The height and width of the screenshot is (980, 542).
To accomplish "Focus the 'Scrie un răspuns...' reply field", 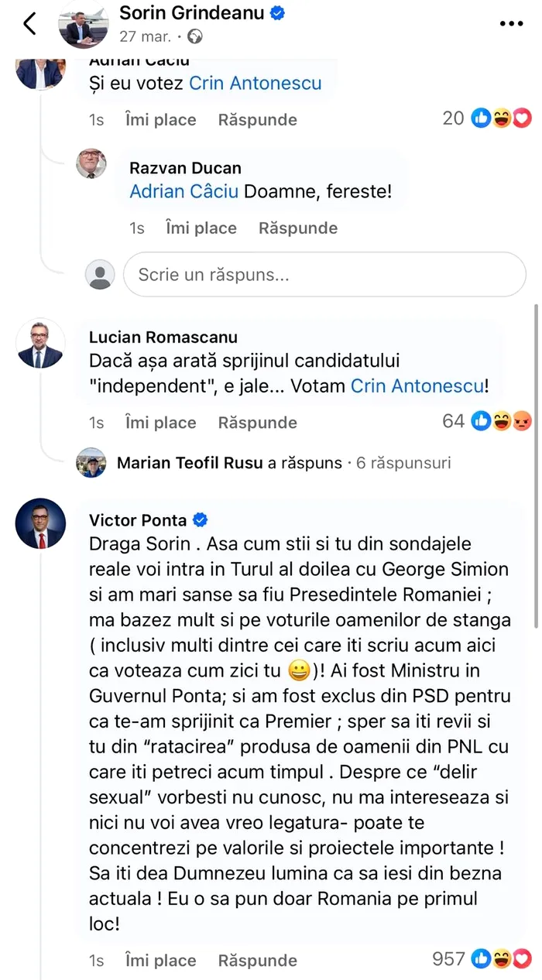I will point(324,275).
